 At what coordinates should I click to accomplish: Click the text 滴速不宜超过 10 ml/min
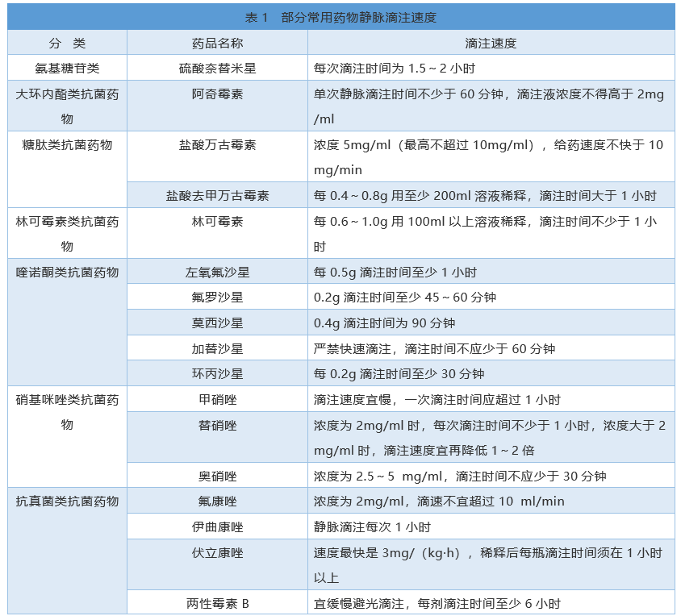click(491, 502)
